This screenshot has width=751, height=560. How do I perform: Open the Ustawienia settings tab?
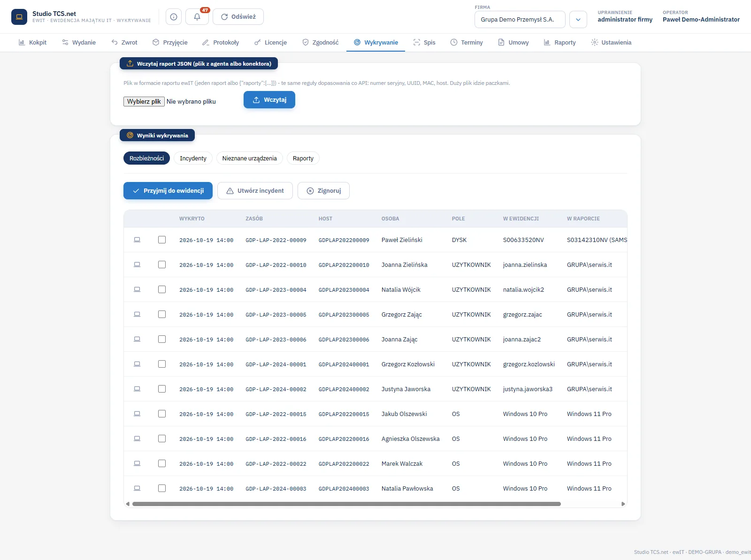[611, 42]
